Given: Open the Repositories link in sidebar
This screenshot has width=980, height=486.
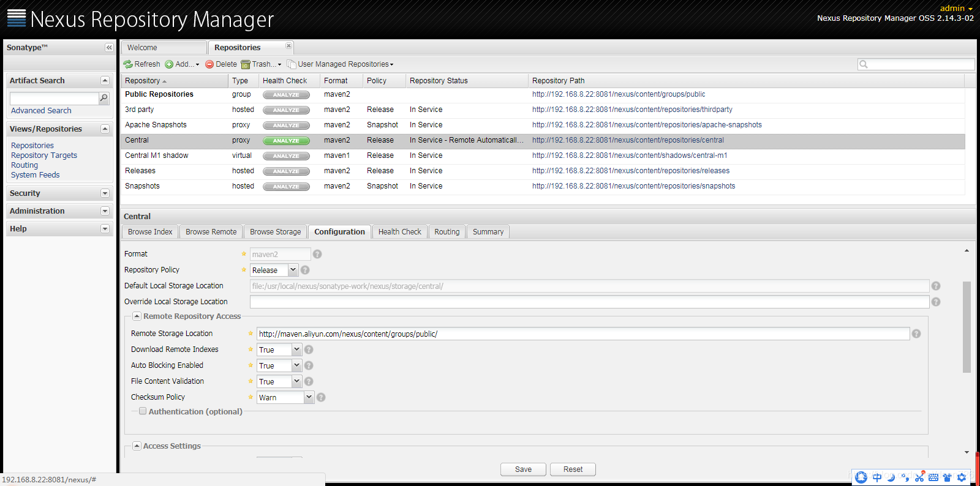Looking at the screenshot, I should coord(32,146).
